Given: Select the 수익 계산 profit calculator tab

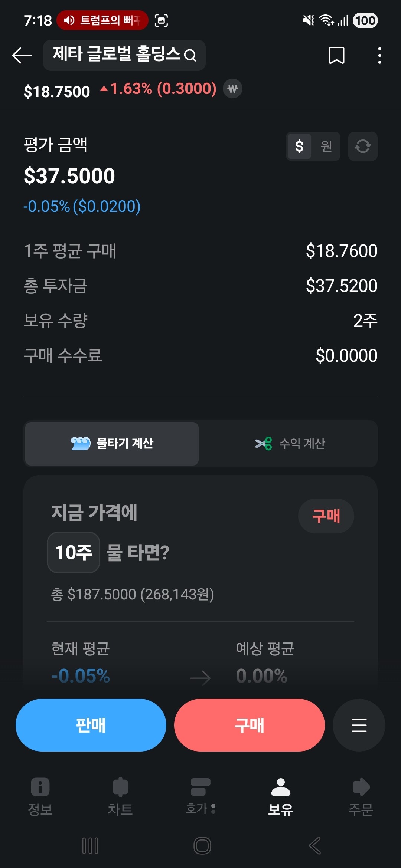Looking at the screenshot, I should pyautogui.click(x=290, y=444).
